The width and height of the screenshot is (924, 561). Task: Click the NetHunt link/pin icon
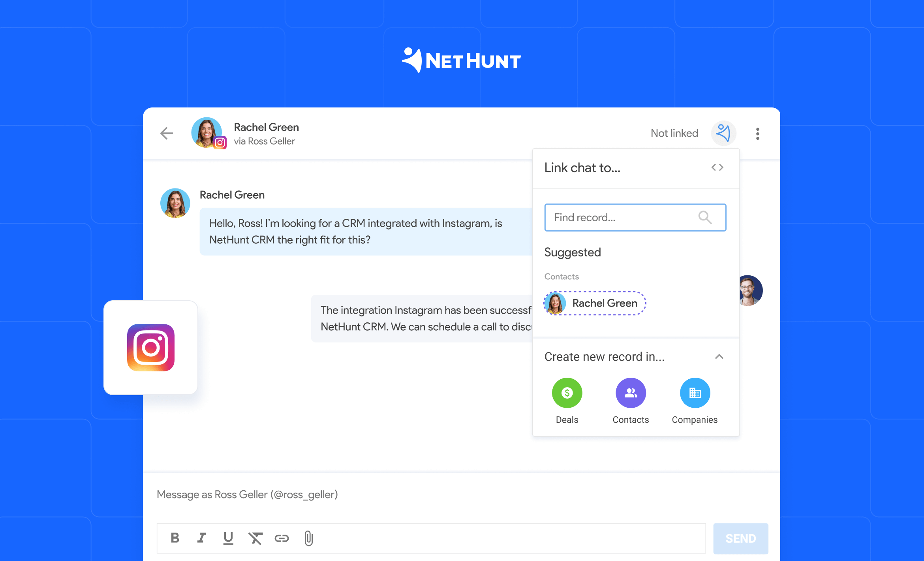tap(722, 133)
